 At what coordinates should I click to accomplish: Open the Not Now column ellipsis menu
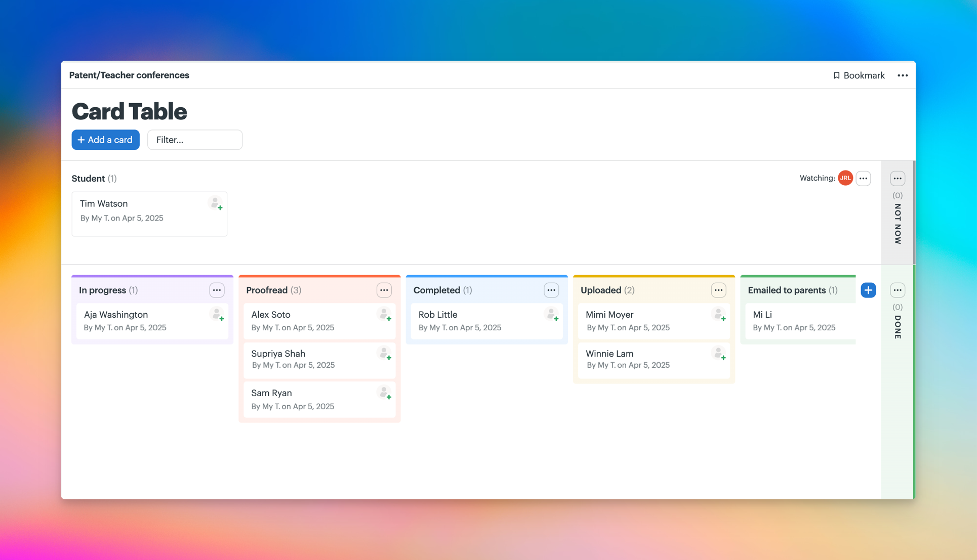click(x=898, y=178)
